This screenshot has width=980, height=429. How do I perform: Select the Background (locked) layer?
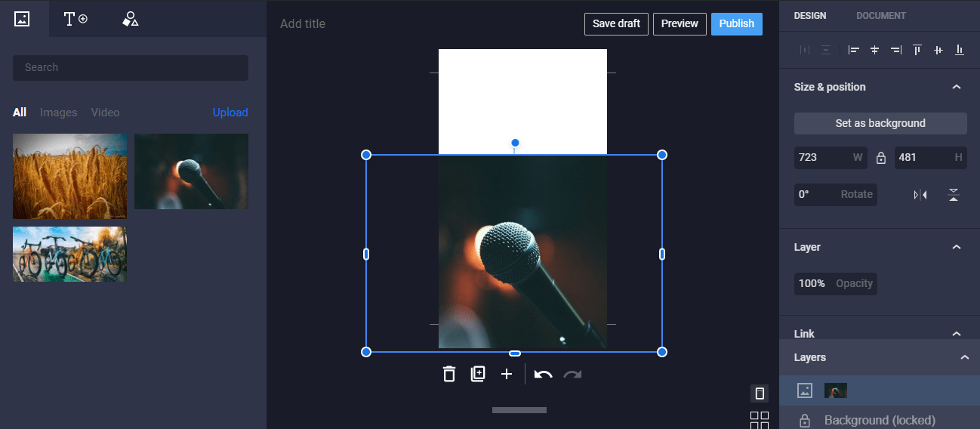click(x=880, y=420)
